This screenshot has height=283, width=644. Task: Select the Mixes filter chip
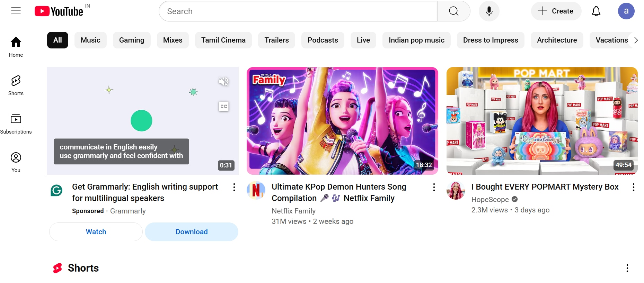click(x=173, y=40)
